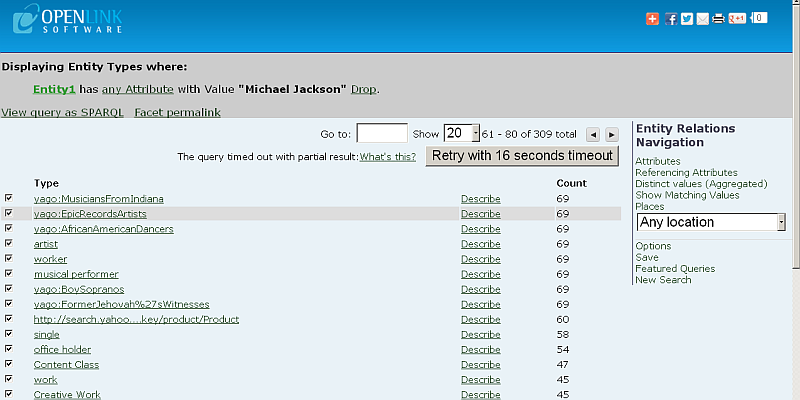
Task: Open yago:EpicRecordsArtists type link
Action: click(x=90, y=214)
